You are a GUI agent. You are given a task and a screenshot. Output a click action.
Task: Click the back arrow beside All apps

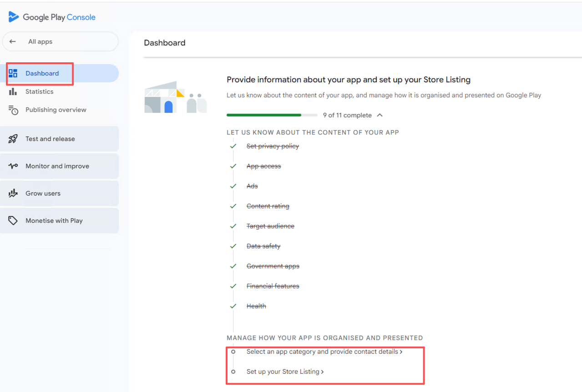coord(13,41)
